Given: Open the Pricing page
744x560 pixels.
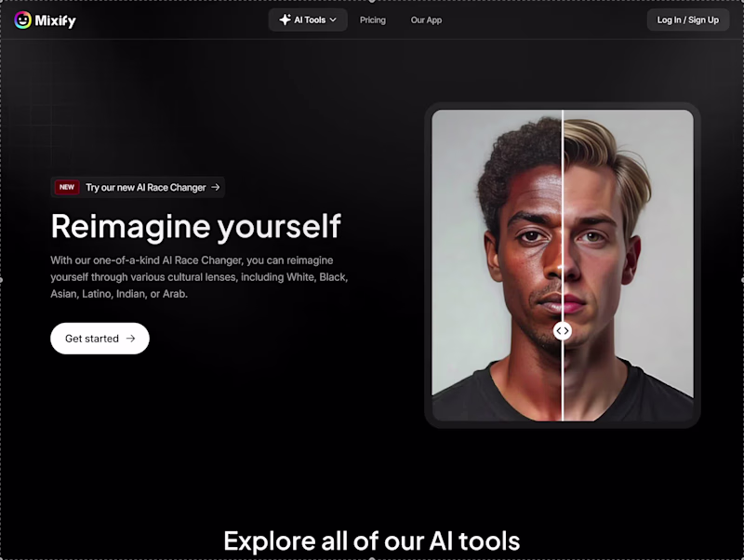Looking at the screenshot, I should [x=372, y=20].
